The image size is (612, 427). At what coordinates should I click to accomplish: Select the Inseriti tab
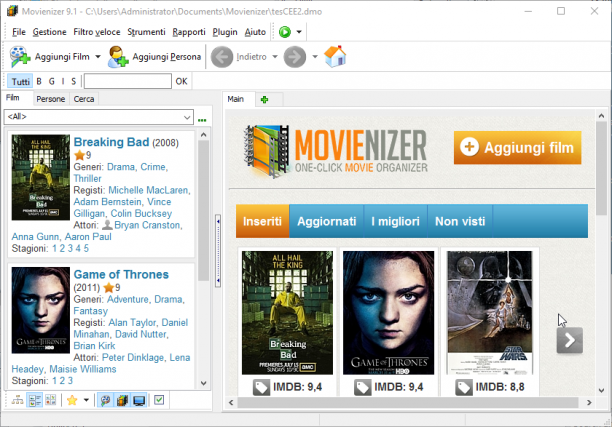tap(262, 221)
